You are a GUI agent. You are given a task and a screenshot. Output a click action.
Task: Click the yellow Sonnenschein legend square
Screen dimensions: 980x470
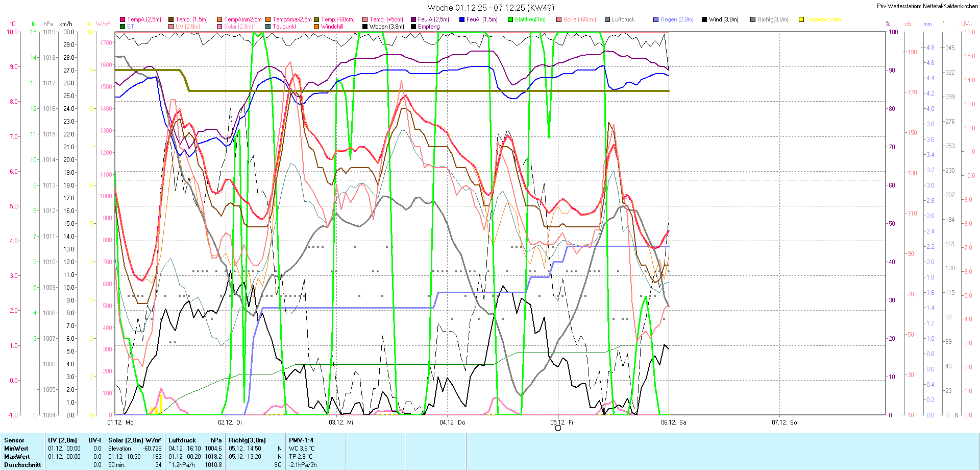[x=801, y=19]
